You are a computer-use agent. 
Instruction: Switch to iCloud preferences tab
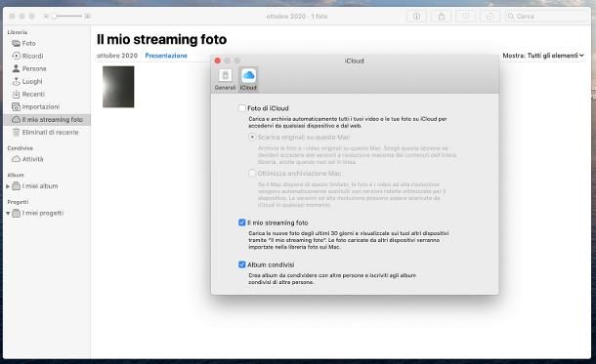[248, 79]
